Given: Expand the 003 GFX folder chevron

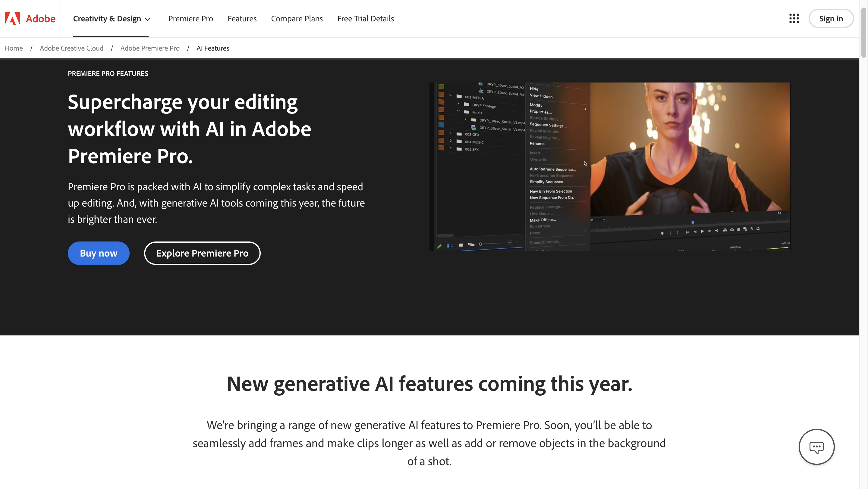Looking at the screenshot, I should (451, 133).
